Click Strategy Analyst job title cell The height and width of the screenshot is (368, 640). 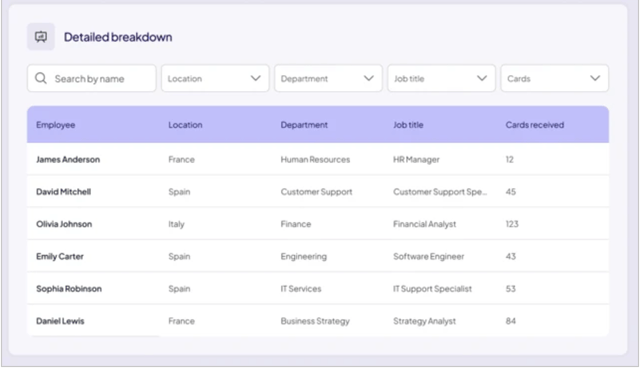pos(424,321)
